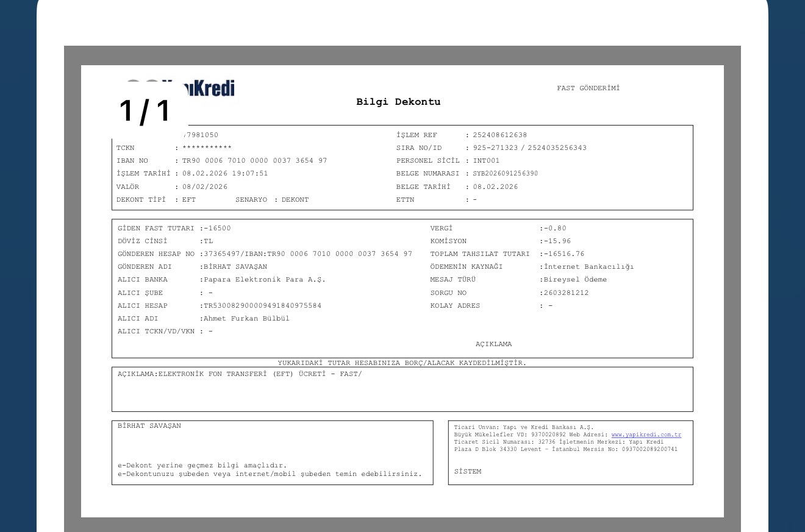Select Belge Numarası value "SYB2026091256390"
Image resolution: width=805 pixels, height=532 pixels.
pos(506,174)
